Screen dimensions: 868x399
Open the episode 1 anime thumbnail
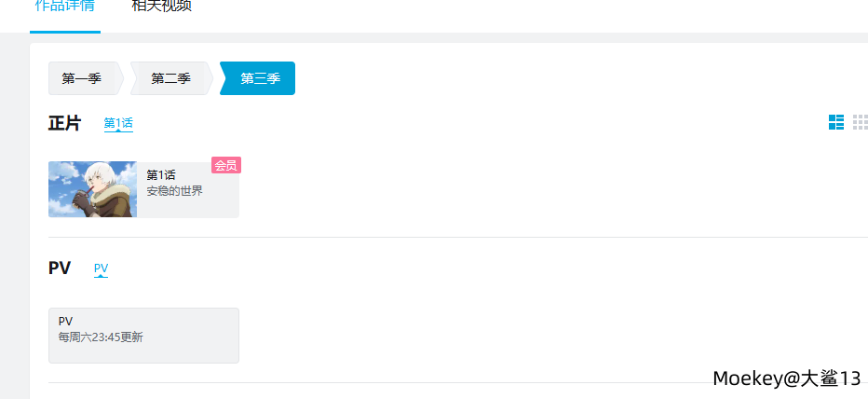click(92, 189)
